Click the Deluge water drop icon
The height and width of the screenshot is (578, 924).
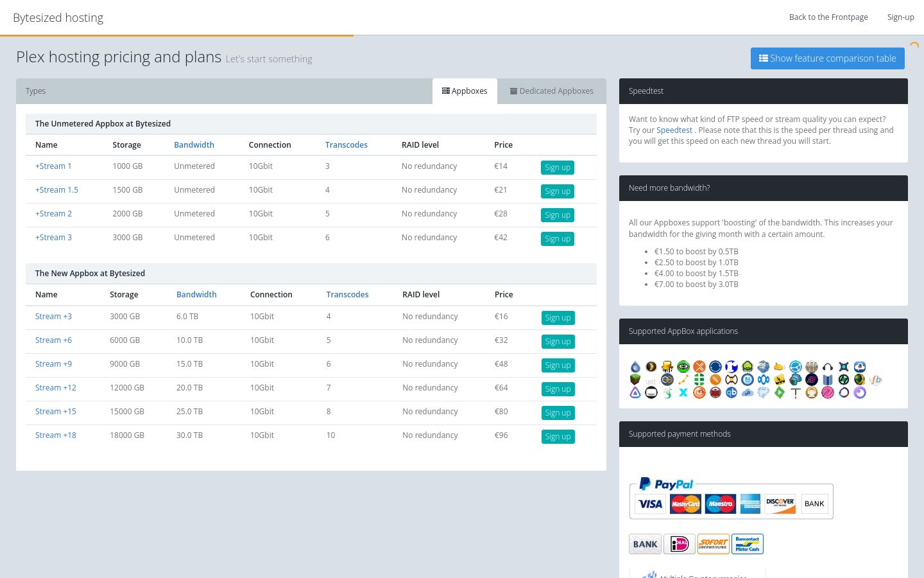coord(635,367)
